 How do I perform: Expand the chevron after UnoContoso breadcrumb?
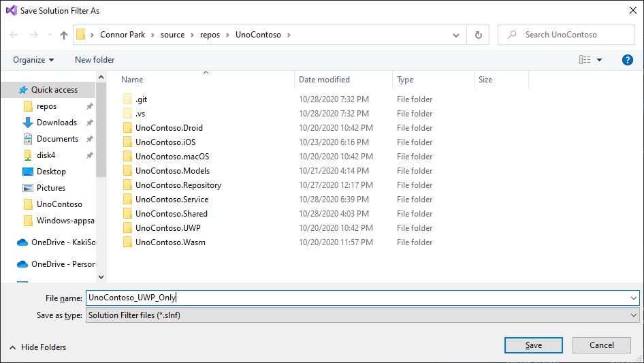point(289,35)
